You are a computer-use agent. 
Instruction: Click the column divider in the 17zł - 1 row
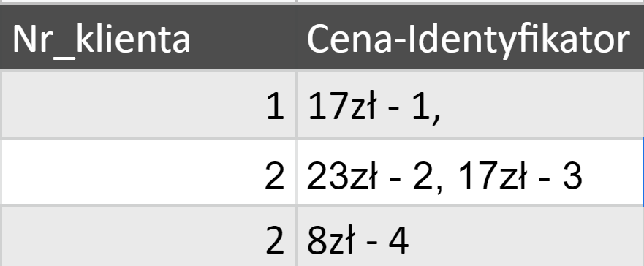tap(296, 104)
